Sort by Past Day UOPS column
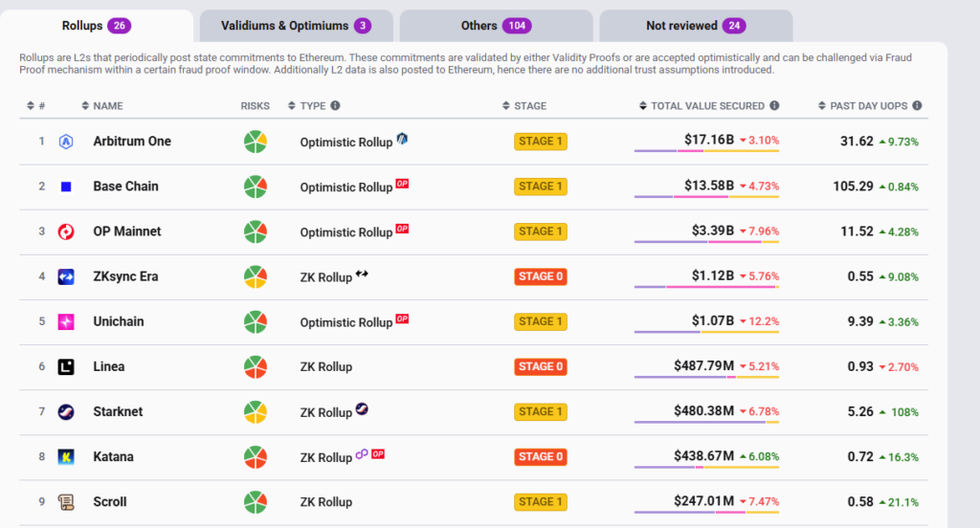 click(863, 106)
